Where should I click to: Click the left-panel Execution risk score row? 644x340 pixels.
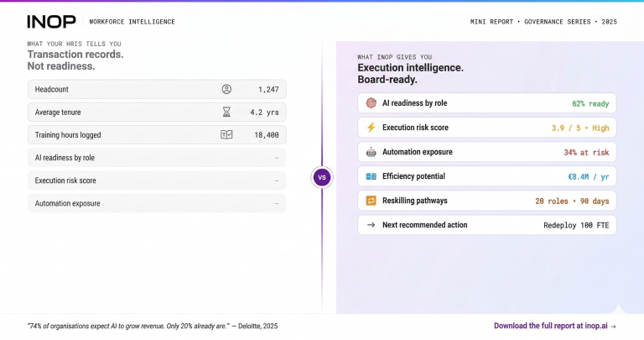[157, 180]
